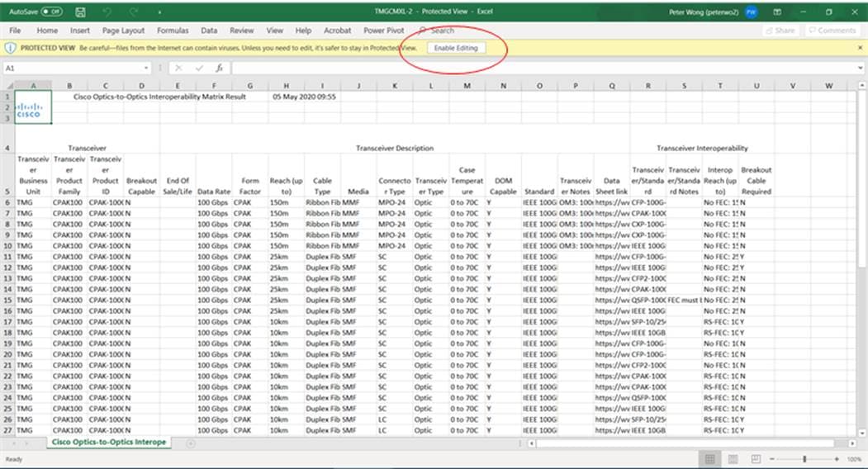This screenshot has width=868, height=469.
Task: Click the Enable Editing button
Action: point(456,48)
